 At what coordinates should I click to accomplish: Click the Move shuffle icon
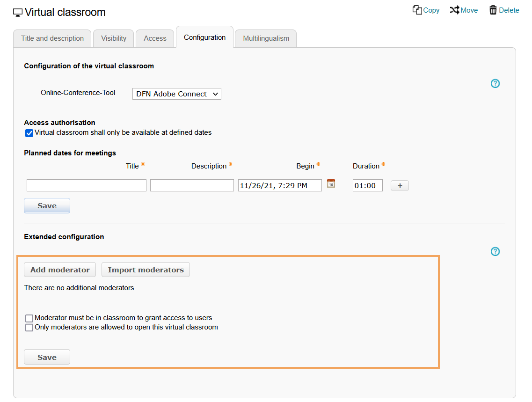[x=454, y=10]
